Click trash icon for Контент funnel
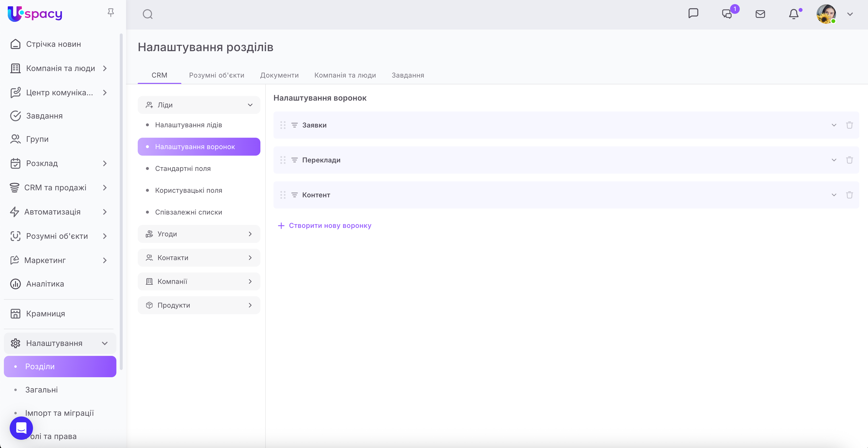Image resolution: width=868 pixels, height=448 pixels. [849, 195]
